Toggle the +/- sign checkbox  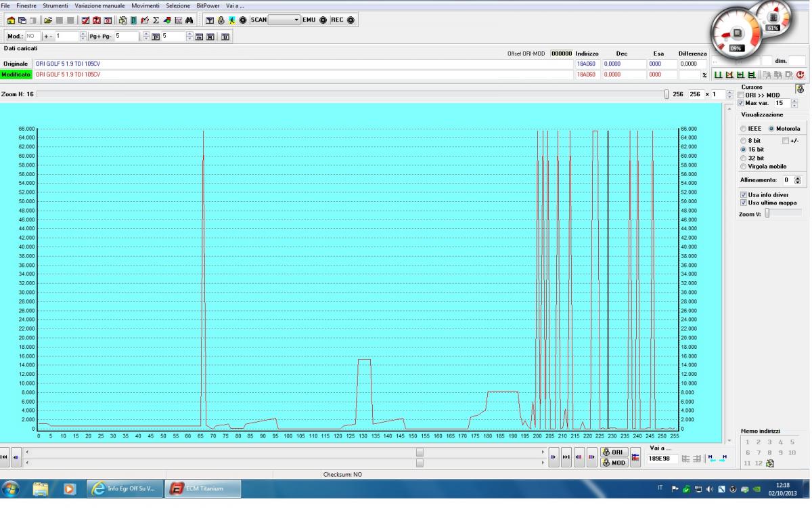pyautogui.click(x=786, y=140)
